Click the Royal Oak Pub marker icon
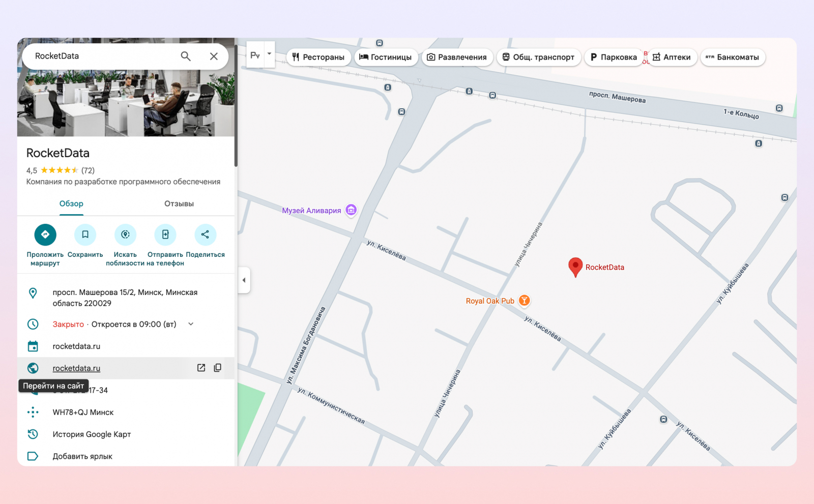 525,301
